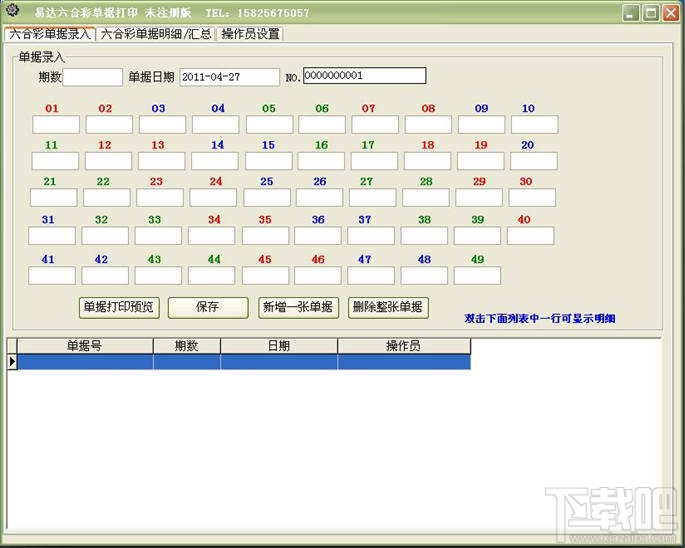Click the input box under number 11
Viewport: 685px width, 548px height.
pyautogui.click(x=55, y=161)
